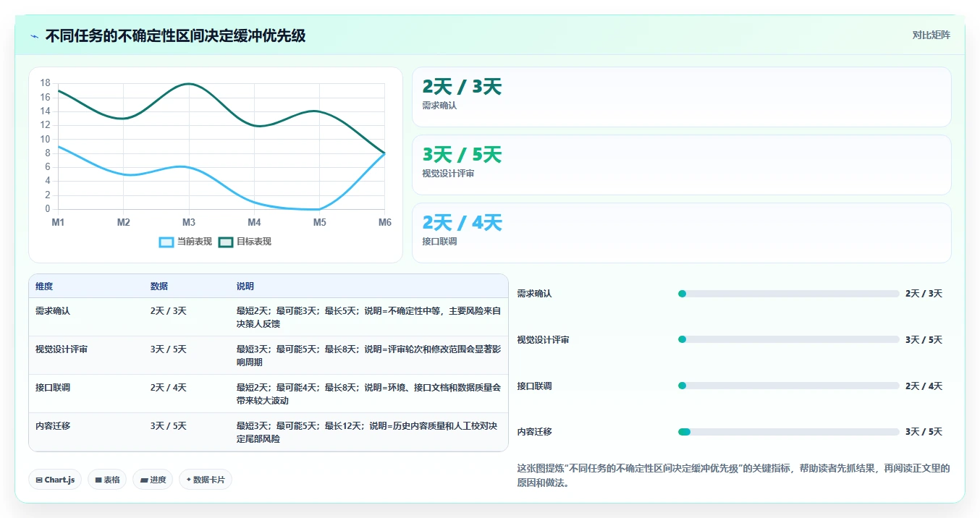Select the 需求确认 cell in the table
Image resolution: width=980 pixels, height=518 pixels.
point(53,310)
